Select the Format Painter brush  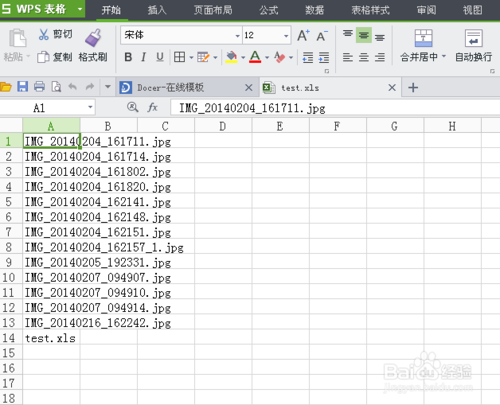(x=93, y=38)
